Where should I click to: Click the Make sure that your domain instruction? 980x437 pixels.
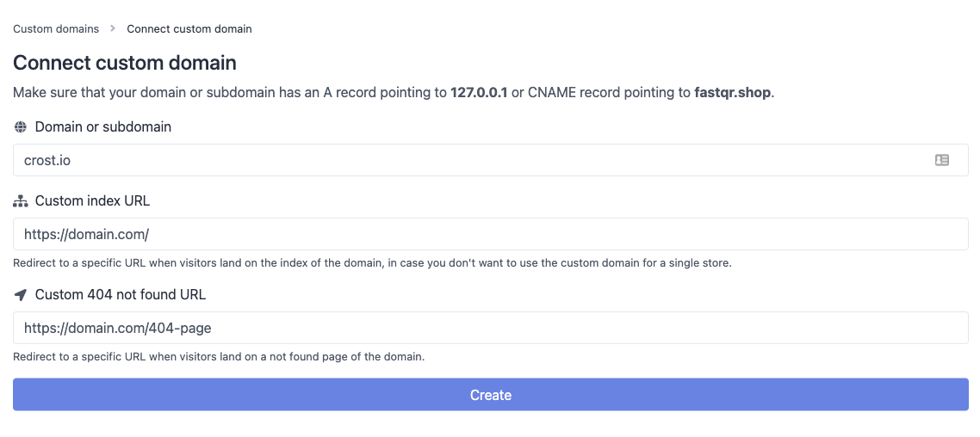(x=394, y=94)
